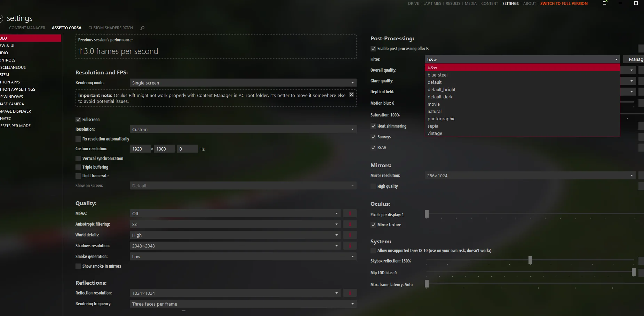Click the Skybox reflection slider handle
This screenshot has height=316, width=644.
pos(530,260)
